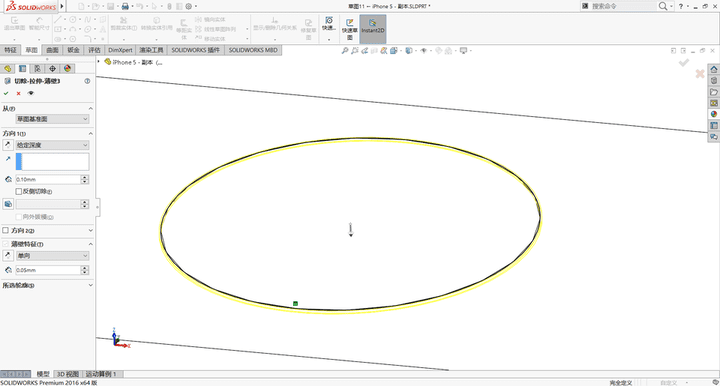
Task: Open File Explorer in the task pane
Action: pos(714,92)
